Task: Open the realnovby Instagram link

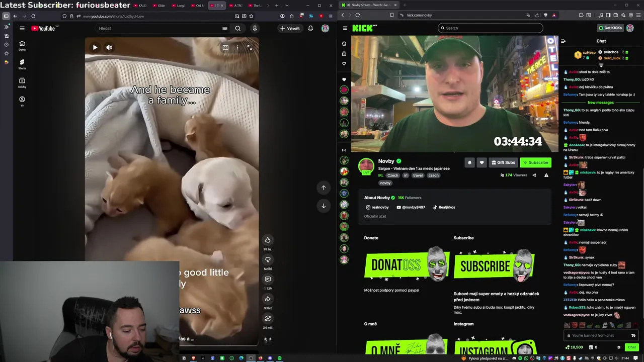Action: coord(377,207)
